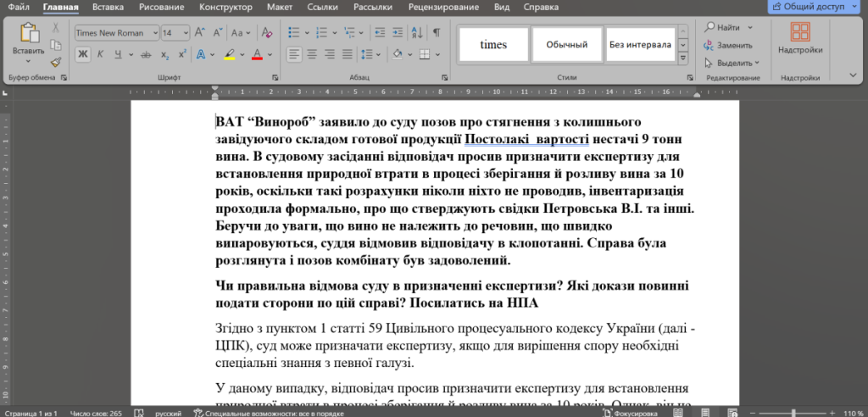Align the paragraph to the right
The width and height of the screenshot is (868, 417).
coord(330,54)
